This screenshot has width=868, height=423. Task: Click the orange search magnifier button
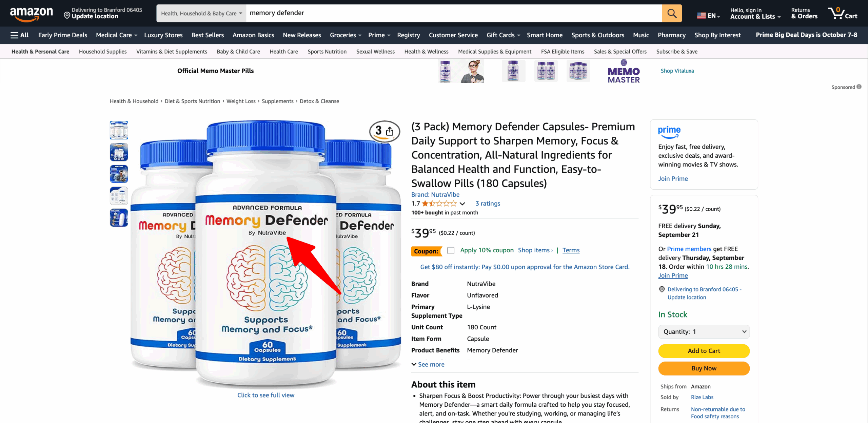(672, 13)
